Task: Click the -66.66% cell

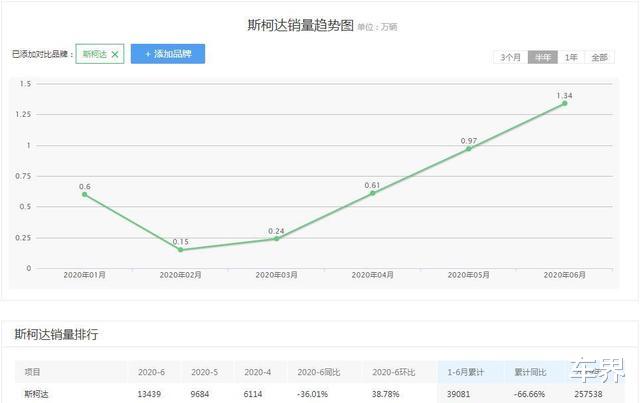Action: tap(529, 394)
